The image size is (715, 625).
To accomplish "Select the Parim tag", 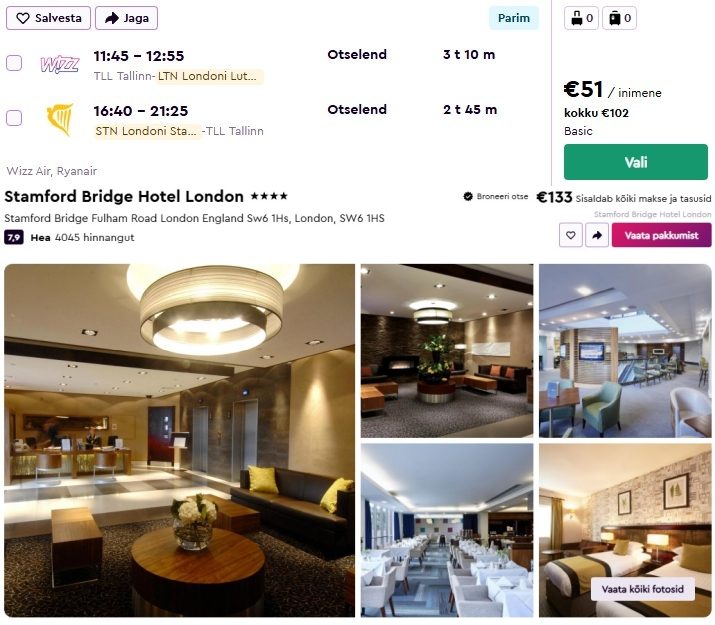I will point(514,18).
